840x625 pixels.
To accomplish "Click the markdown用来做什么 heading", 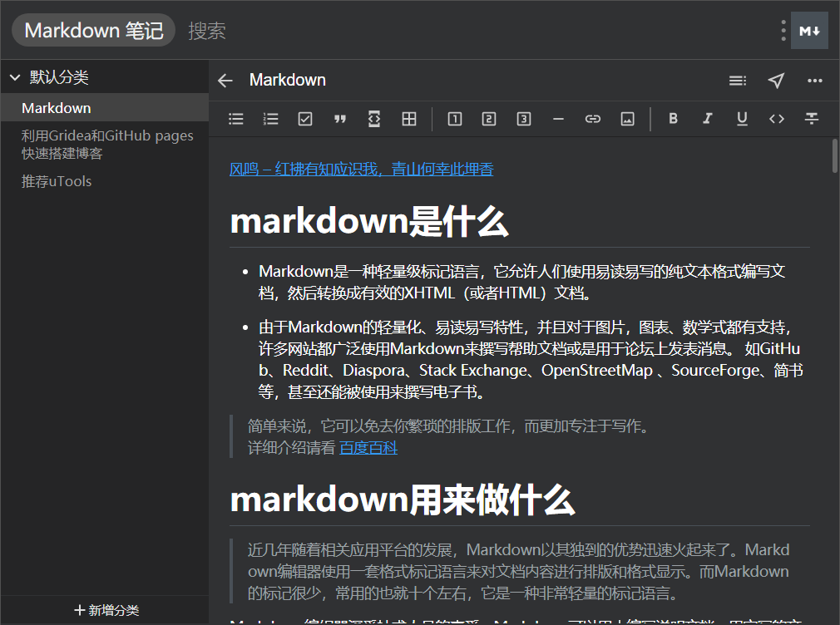I will [x=403, y=500].
